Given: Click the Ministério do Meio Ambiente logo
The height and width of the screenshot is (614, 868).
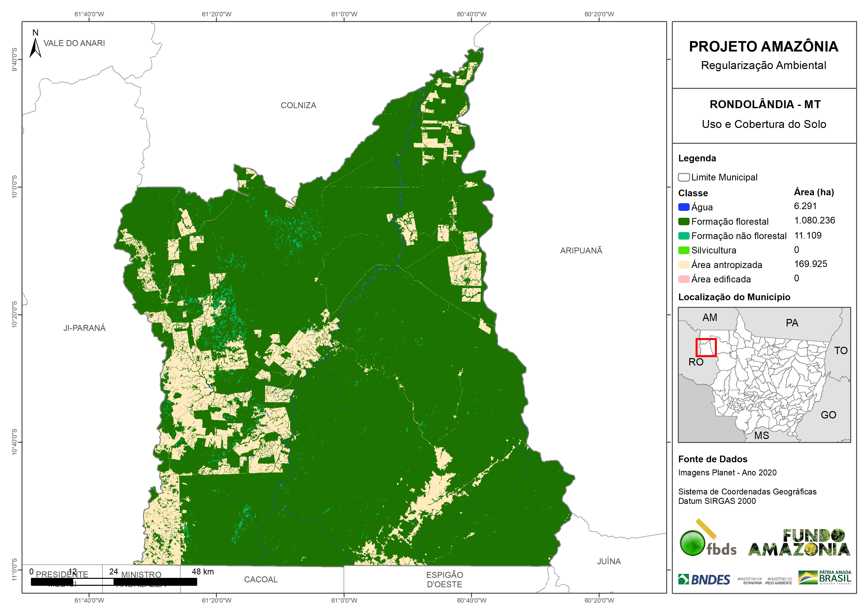Looking at the screenshot, I should tap(778, 581).
